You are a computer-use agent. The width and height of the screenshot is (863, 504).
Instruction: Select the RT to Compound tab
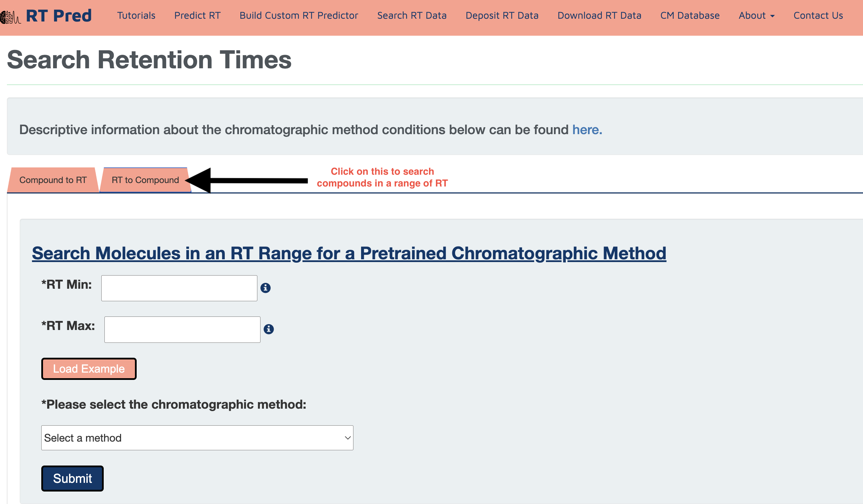pyautogui.click(x=145, y=180)
